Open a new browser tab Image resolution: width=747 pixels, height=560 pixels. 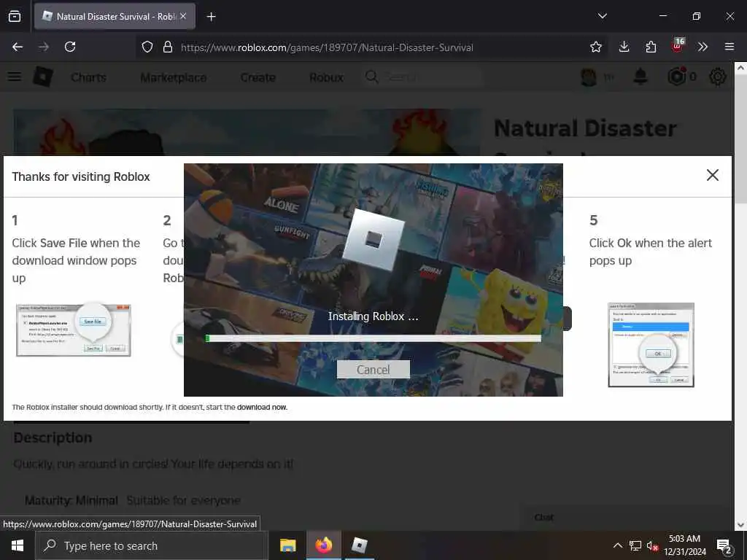211,17
